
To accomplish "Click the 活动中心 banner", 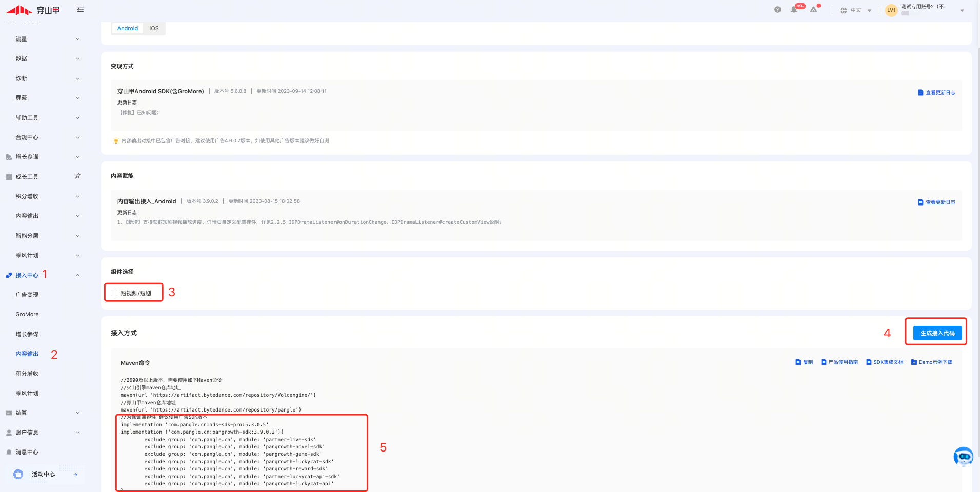I will point(46,475).
